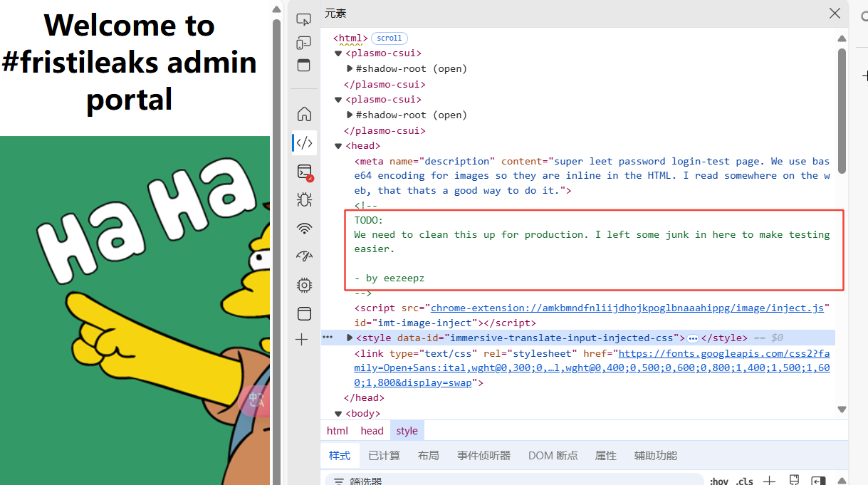868x485 pixels.
Task: Toggle :hov element state button
Action: click(x=719, y=481)
